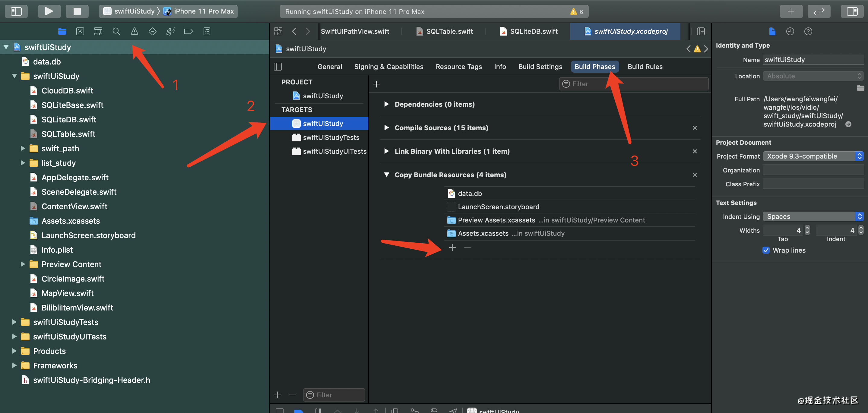This screenshot has height=413, width=868.
Task: Open the Quick Help inspector
Action: click(808, 31)
